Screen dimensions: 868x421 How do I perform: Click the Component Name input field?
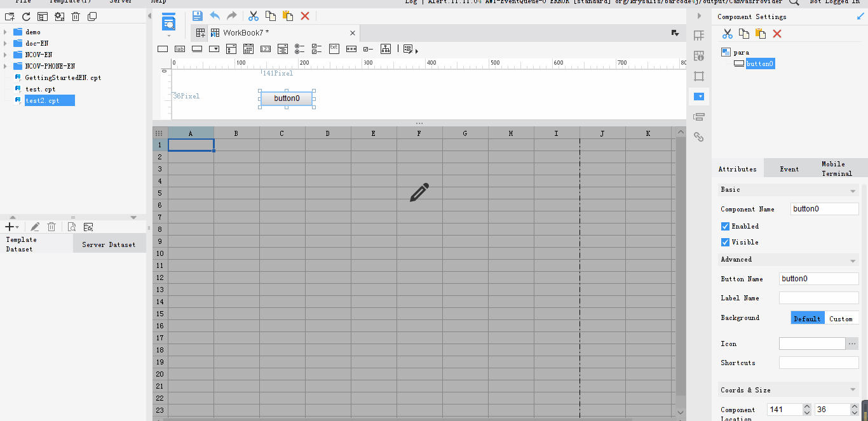click(x=825, y=209)
